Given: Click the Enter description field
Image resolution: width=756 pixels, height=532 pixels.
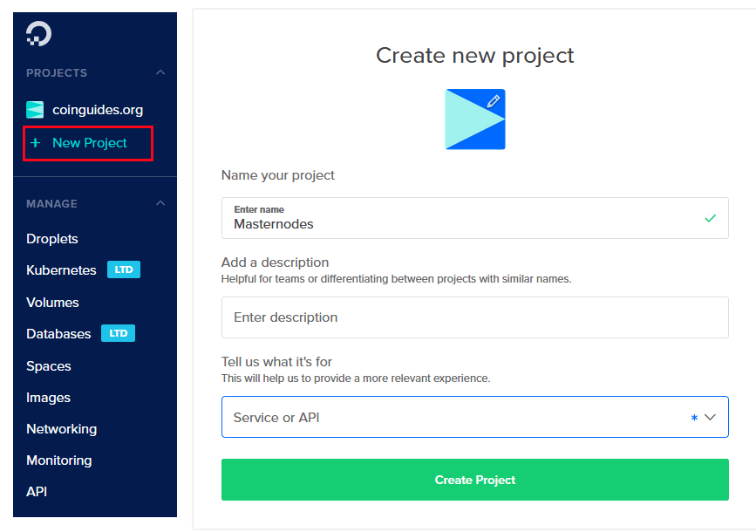Looking at the screenshot, I should click(475, 317).
